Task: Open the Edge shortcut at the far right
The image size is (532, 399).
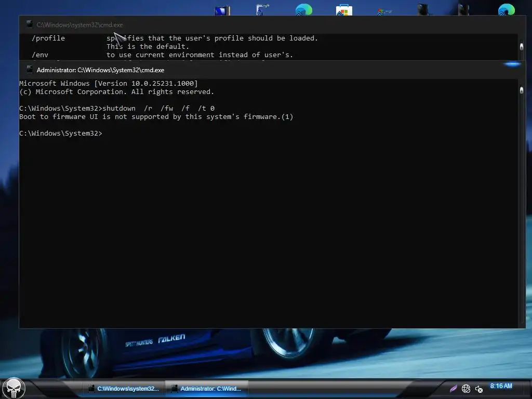Action: [506, 9]
